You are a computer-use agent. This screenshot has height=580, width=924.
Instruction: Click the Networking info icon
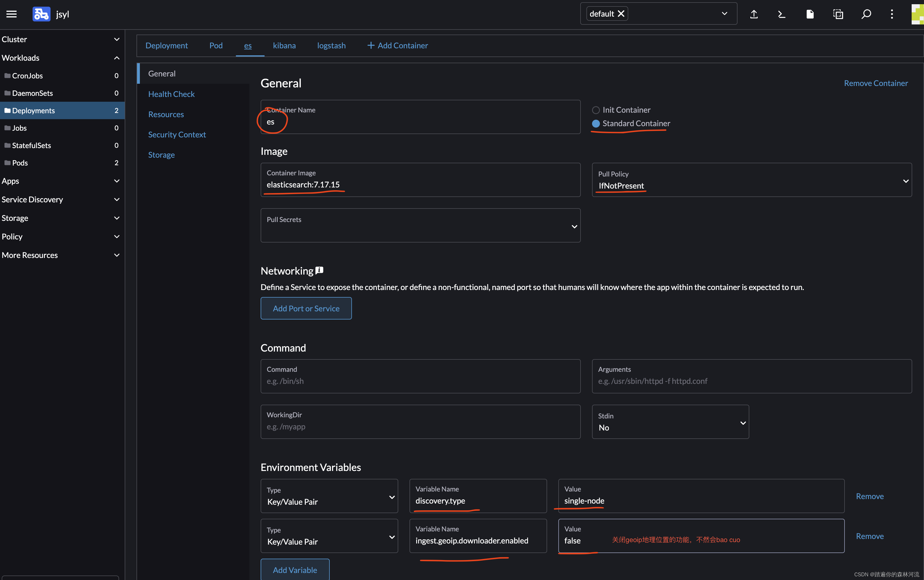click(319, 270)
